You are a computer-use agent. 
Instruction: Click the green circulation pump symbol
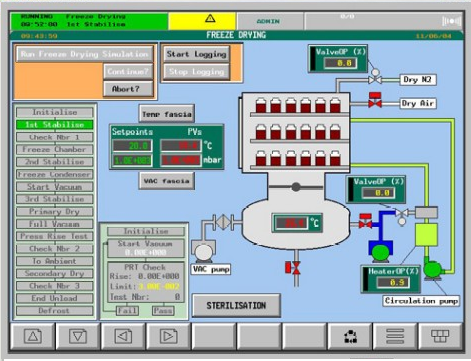point(432,268)
